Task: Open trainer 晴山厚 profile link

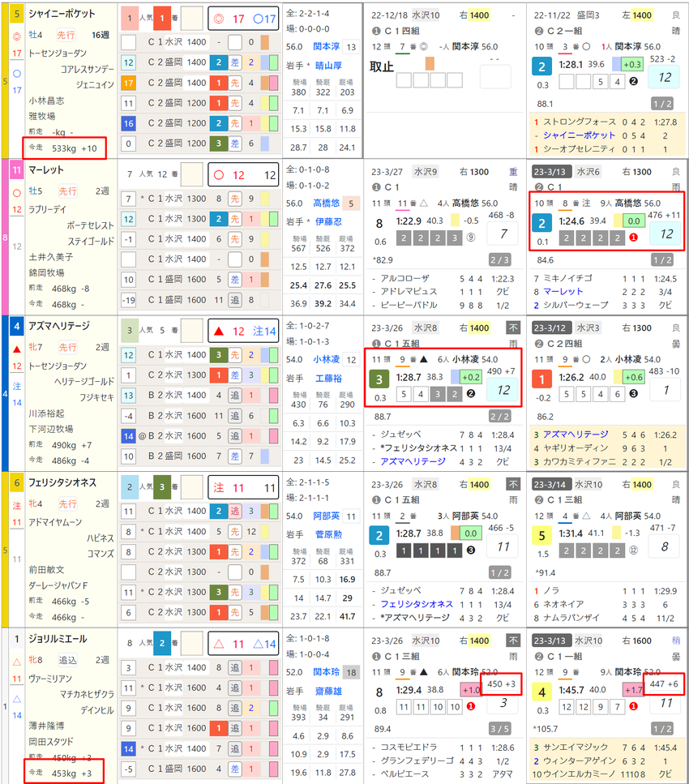Action: tap(328, 66)
